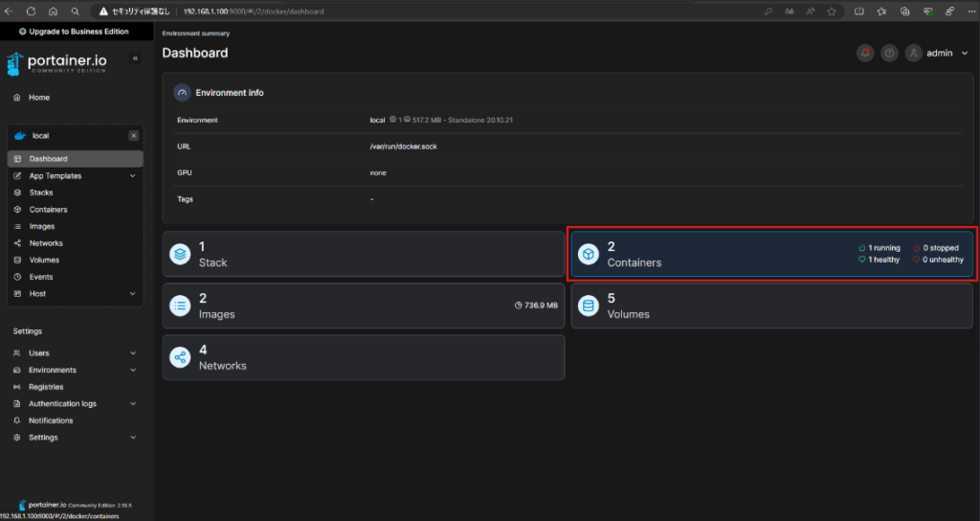This screenshot has height=521, width=980.
Task: Open the help question-mark icon
Action: coord(889,54)
